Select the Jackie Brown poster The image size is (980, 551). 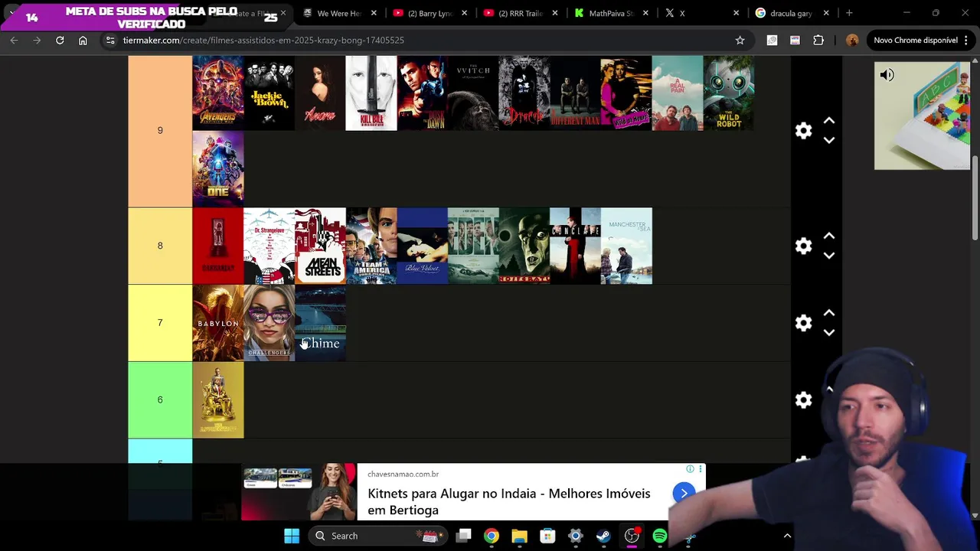[x=269, y=93]
